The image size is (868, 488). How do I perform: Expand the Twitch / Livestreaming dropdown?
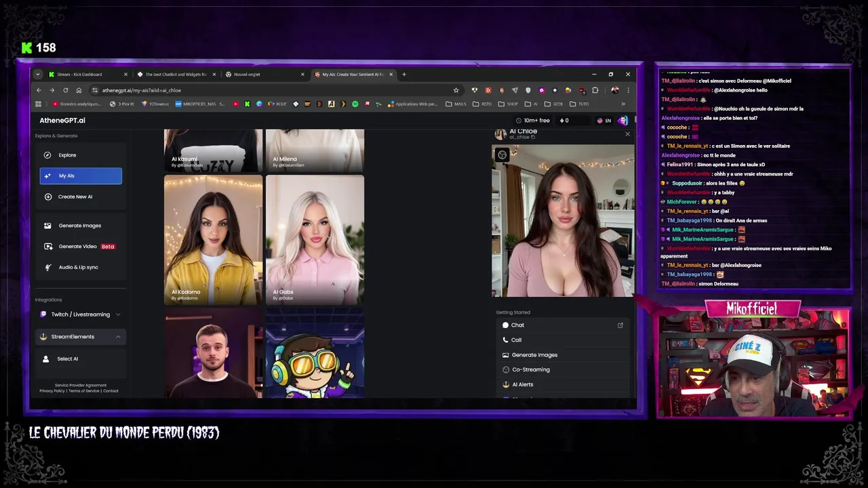(x=81, y=314)
